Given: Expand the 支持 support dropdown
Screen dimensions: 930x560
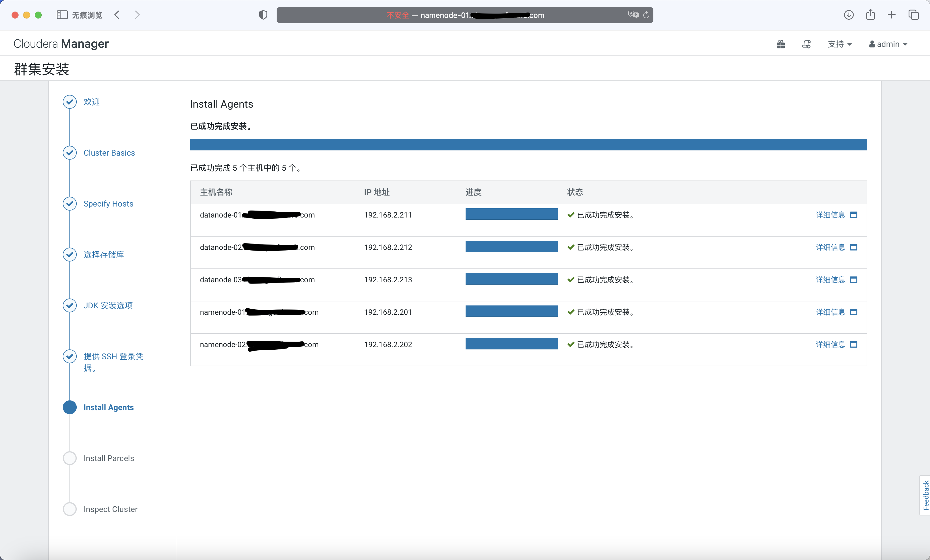Looking at the screenshot, I should (839, 45).
